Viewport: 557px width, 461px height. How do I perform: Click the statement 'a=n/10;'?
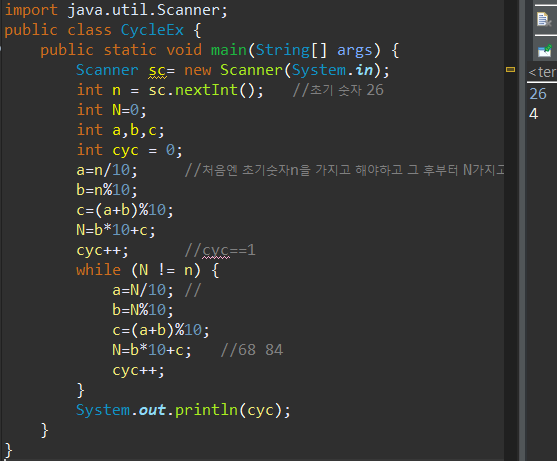107,170
